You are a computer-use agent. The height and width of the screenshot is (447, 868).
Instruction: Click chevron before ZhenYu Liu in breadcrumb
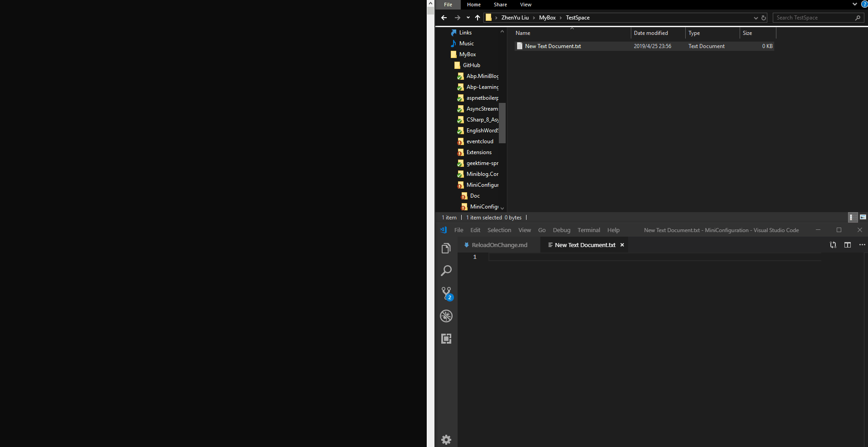(x=496, y=18)
